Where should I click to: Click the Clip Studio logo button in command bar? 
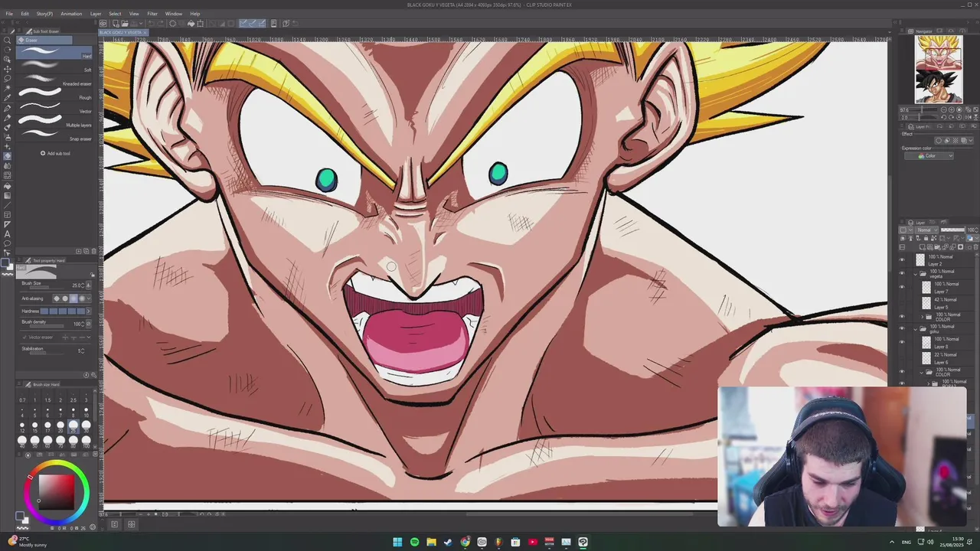103,23
